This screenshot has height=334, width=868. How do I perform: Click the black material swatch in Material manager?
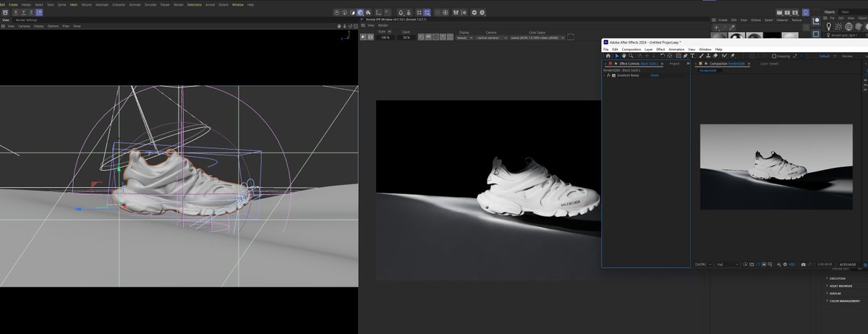coord(773,35)
